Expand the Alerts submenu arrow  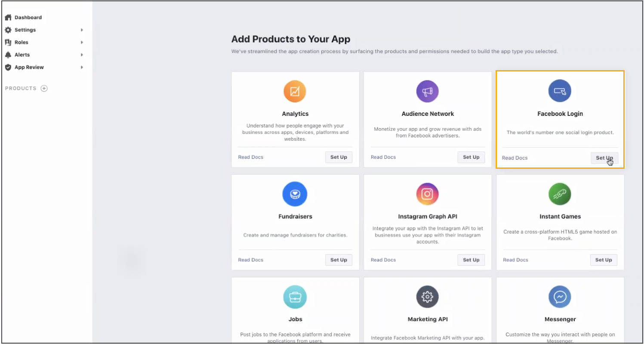(x=82, y=55)
